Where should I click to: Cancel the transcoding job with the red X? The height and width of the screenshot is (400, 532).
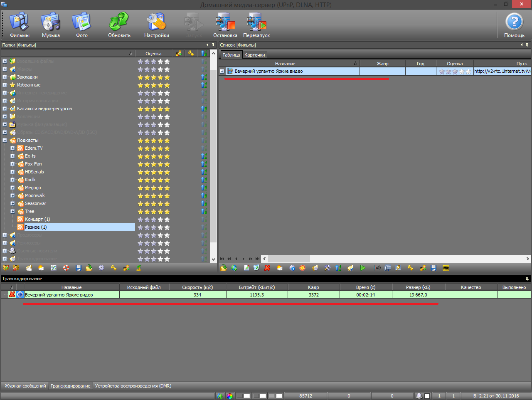click(x=12, y=295)
